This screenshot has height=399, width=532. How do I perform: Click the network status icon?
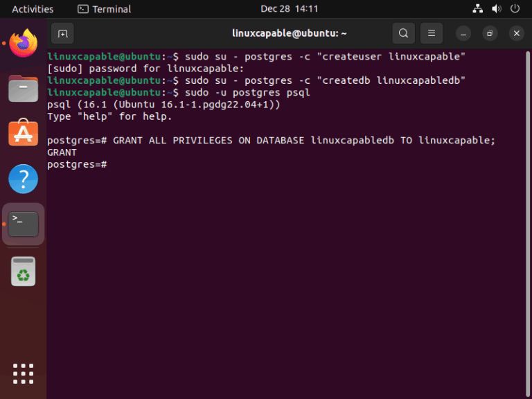(478, 9)
